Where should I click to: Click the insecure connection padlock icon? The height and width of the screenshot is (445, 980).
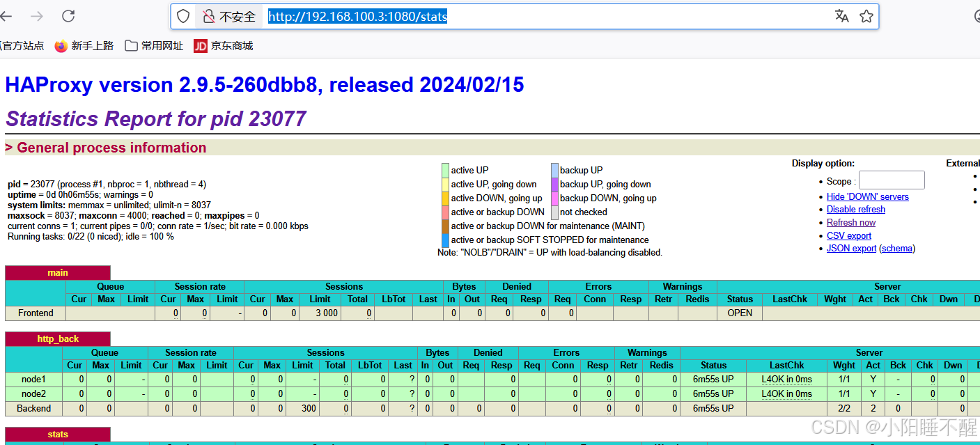pos(208,16)
